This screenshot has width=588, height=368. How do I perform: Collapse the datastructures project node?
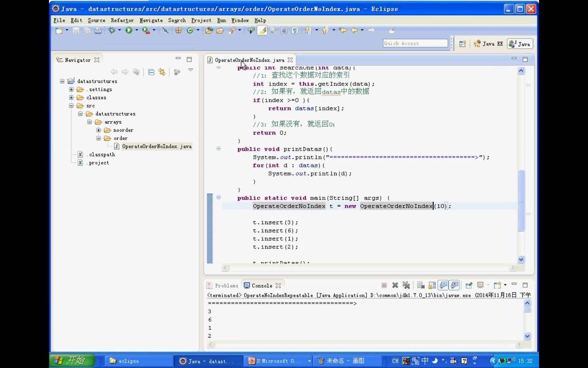pyautogui.click(x=62, y=81)
